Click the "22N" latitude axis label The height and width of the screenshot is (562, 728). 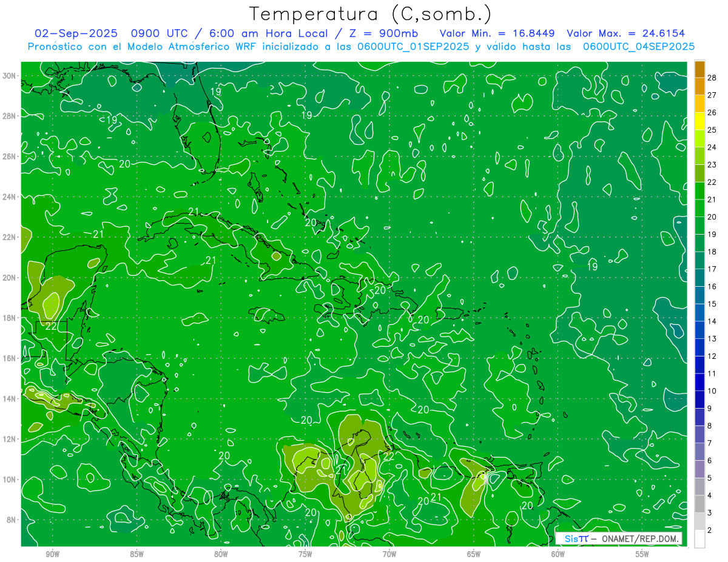10,237
